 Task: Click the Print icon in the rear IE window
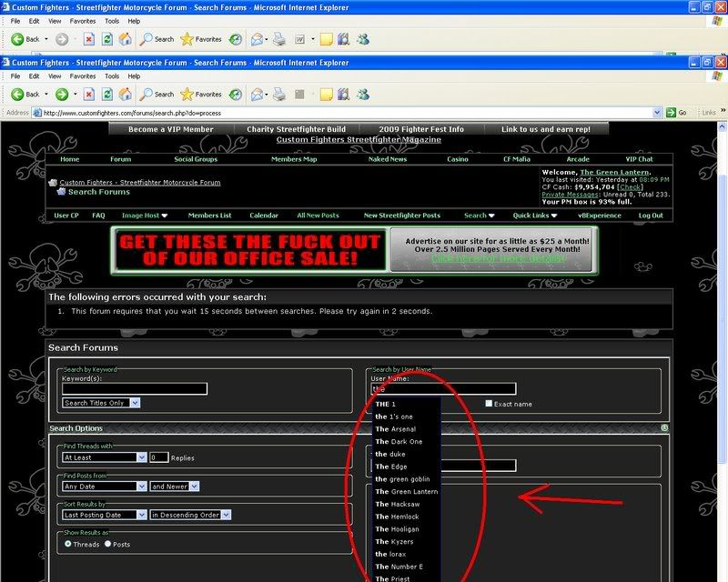[279, 39]
